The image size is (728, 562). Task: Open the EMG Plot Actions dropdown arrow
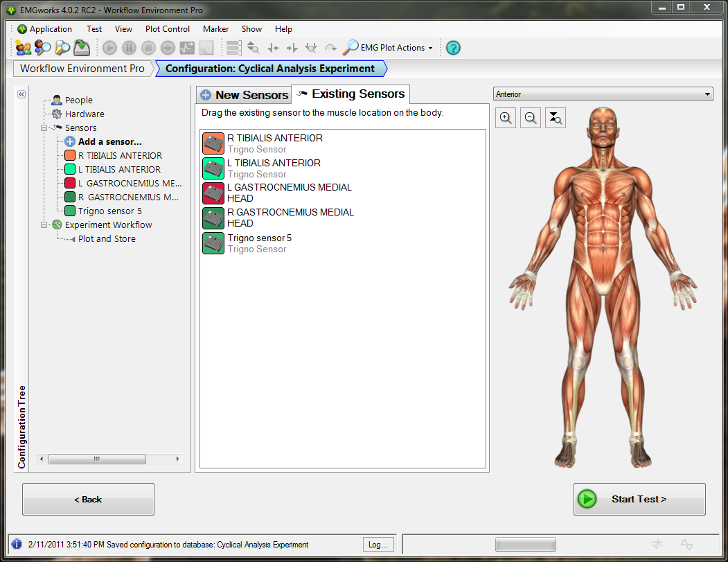pyautogui.click(x=431, y=49)
